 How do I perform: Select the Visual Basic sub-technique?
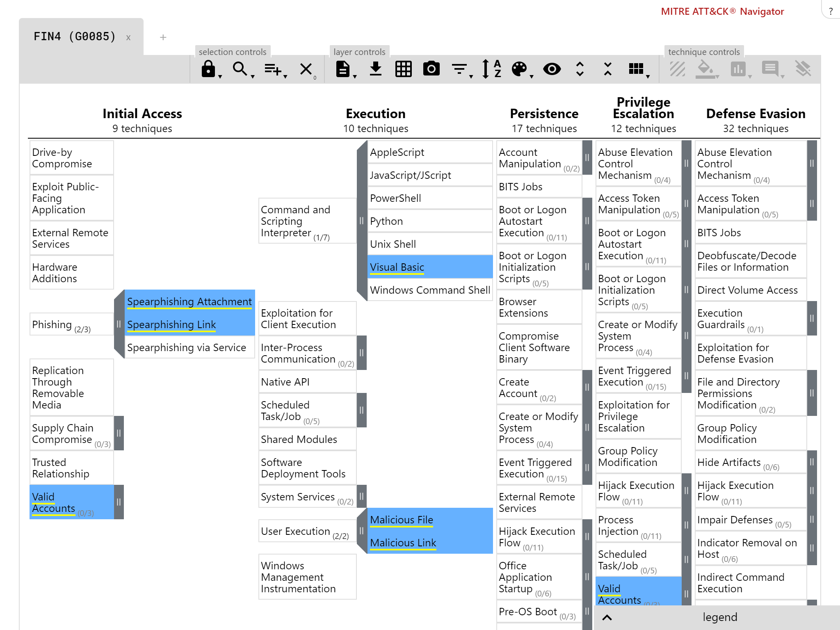(x=430, y=267)
